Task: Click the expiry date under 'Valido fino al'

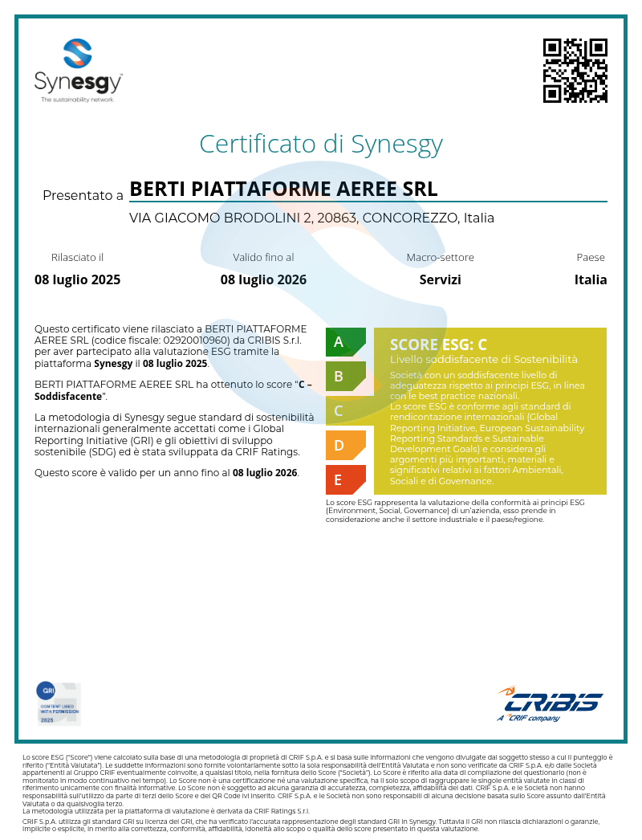Action: (263, 280)
